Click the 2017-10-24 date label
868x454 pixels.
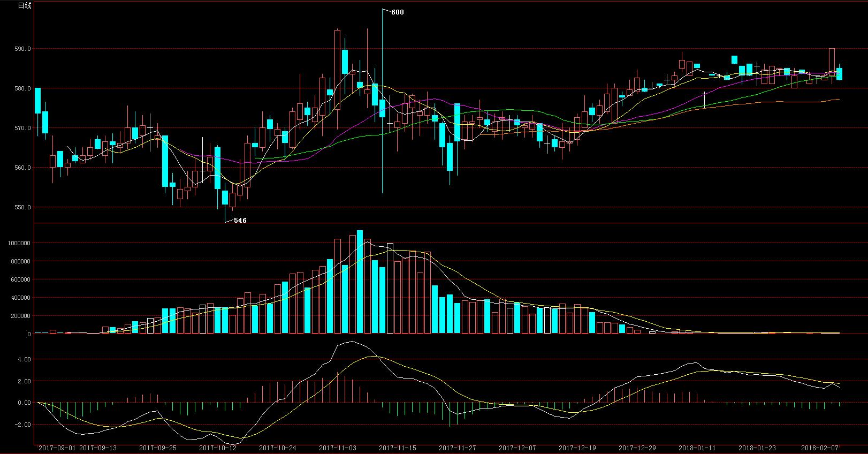tap(277, 448)
